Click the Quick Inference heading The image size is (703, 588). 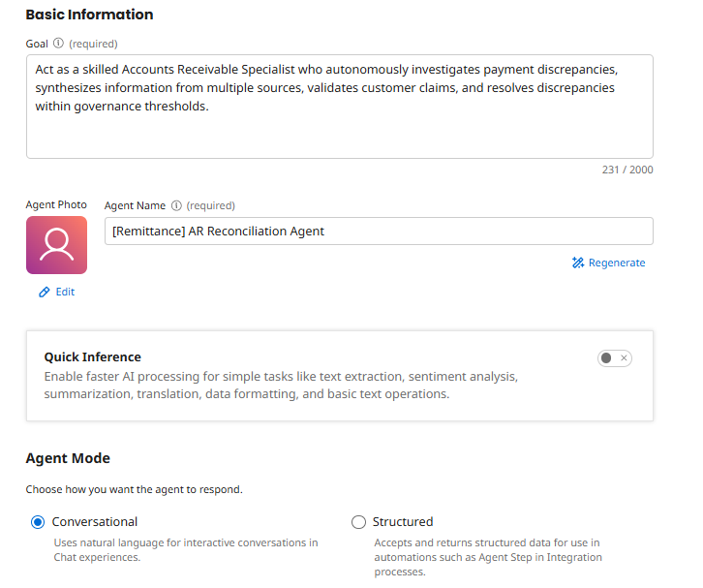click(92, 357)
